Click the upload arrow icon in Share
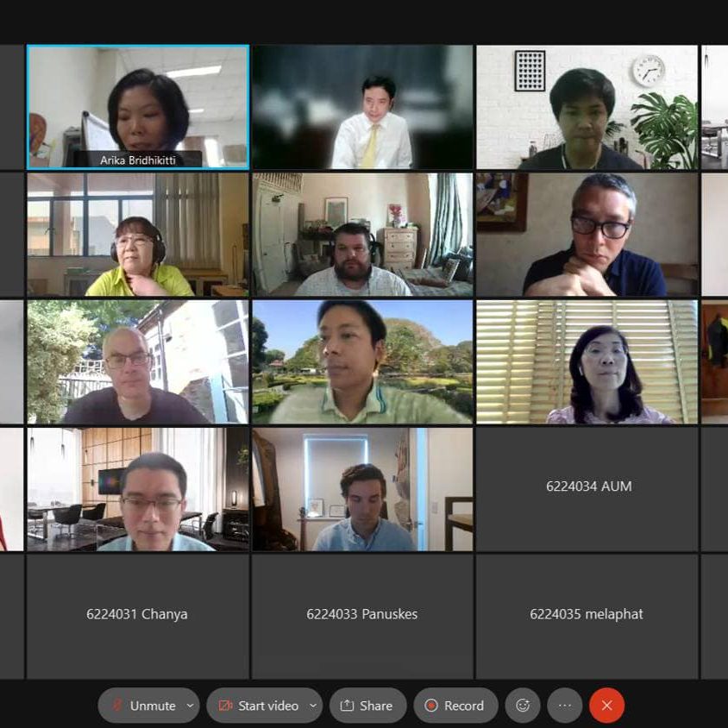Screen dimensions: 728x728 pyautogui.click(x=347, y=706)
